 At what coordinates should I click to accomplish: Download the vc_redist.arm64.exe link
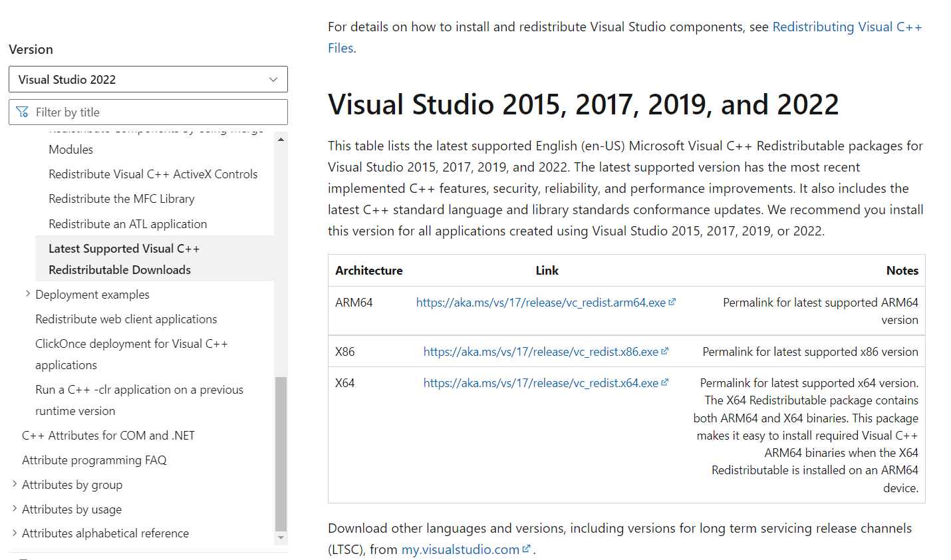click(540, 303)
